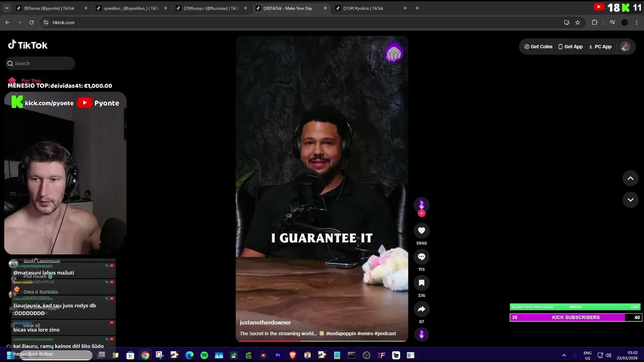Screen dimensions: 644x362
Task: Open a new browser tab
Action: 417,8
